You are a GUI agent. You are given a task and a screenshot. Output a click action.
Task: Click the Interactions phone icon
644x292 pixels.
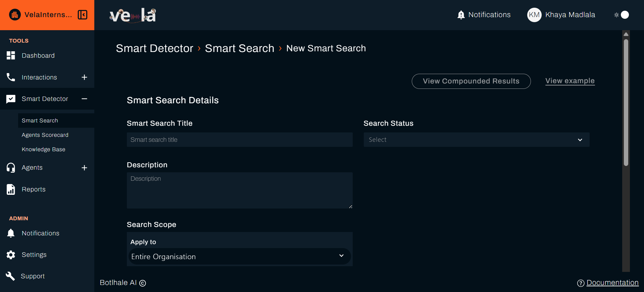(11, 77)
